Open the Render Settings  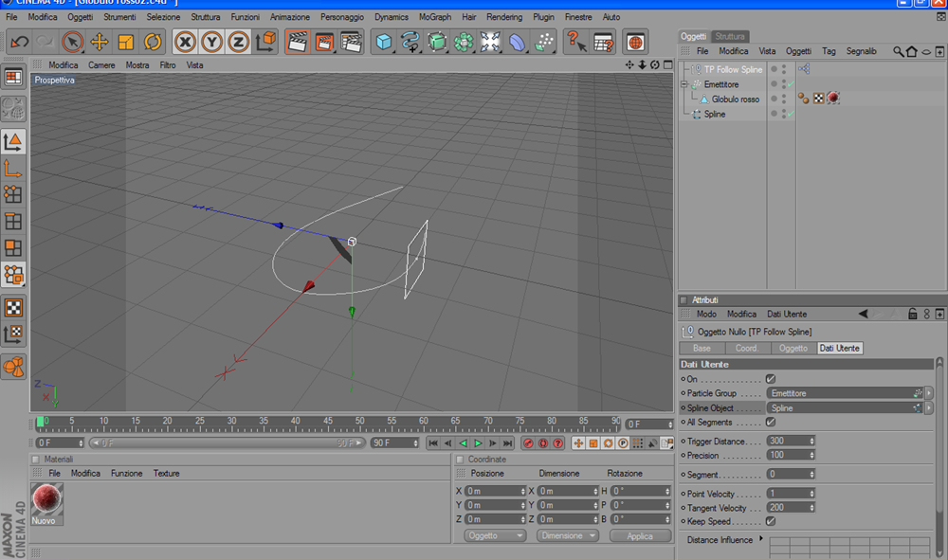[352, 42]
